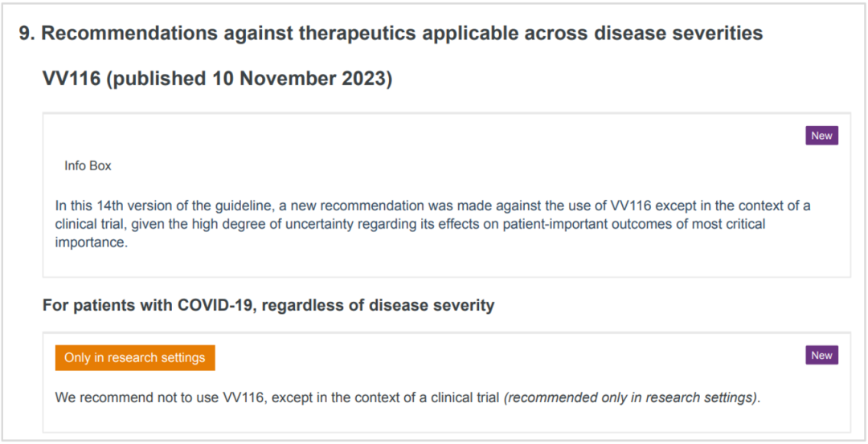This screenshot has width=868, height=444.
Task: Click the 'For patients with COVID-19' subheading
Action: (268, 304)
